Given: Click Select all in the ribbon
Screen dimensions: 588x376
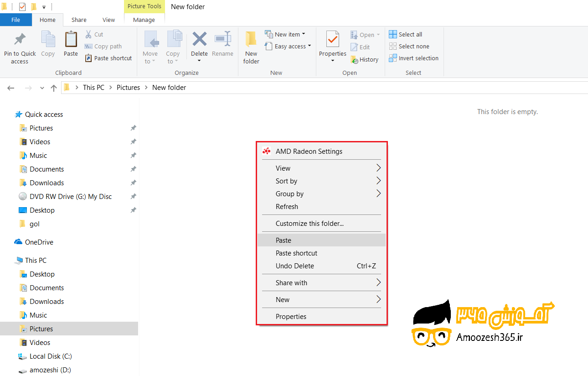Looking at the screenshot, I should point(405,34).
